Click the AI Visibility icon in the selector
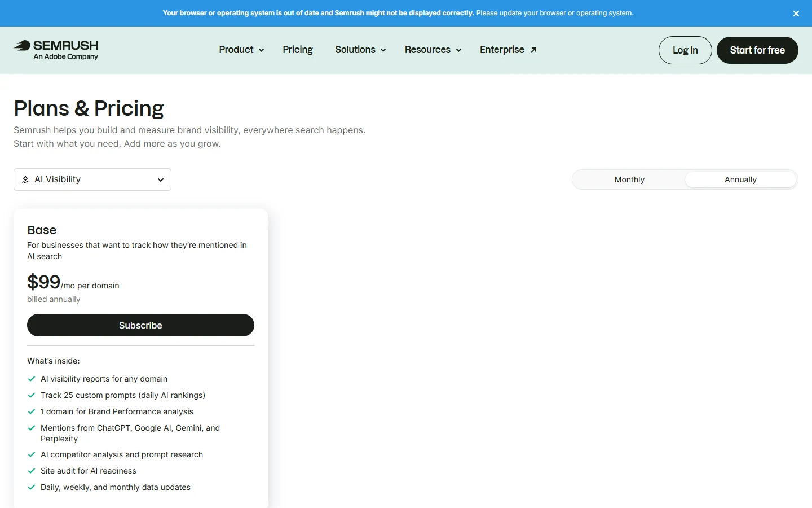 25,179
